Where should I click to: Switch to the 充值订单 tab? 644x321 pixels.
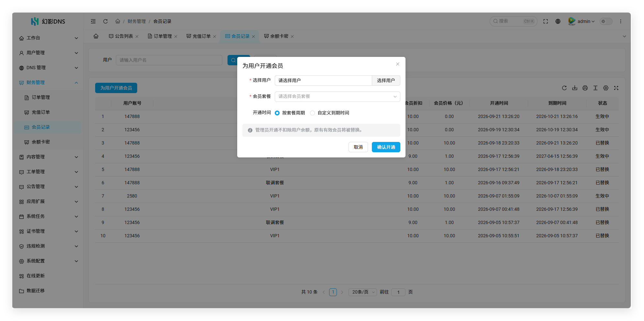(x=199, y=36)
